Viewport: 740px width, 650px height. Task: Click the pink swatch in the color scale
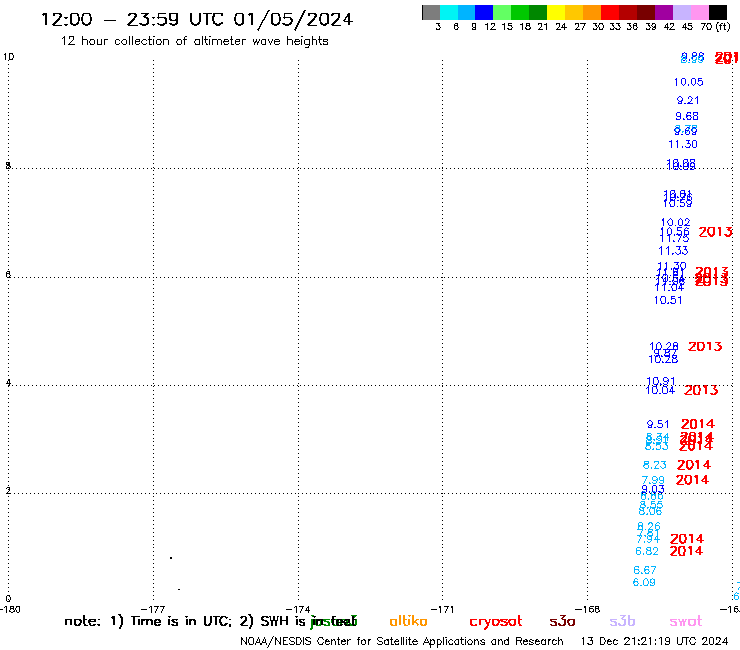(x=700, y=12)
